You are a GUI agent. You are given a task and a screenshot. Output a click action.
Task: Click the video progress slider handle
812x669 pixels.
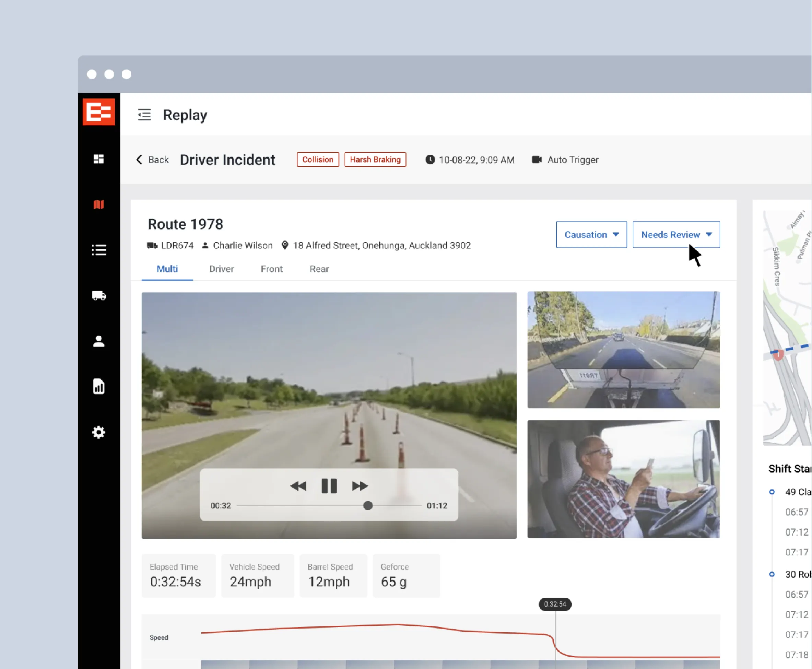tap(368, 506)
